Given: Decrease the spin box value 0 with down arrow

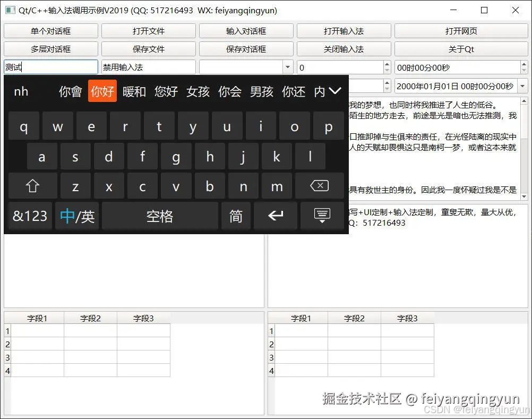Looking at the screenshot, I should point(387,70).
